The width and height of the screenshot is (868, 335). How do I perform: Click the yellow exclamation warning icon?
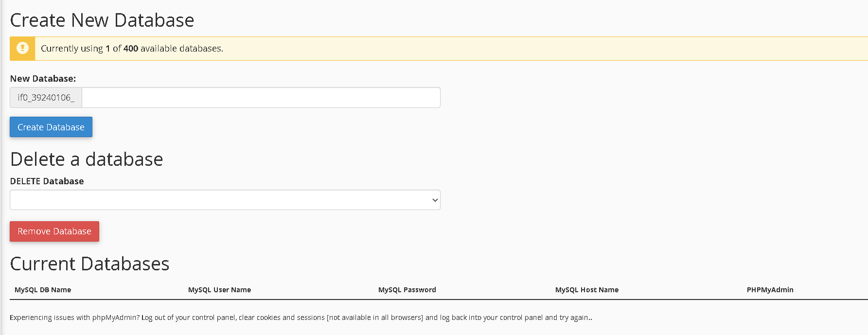click(22, 48)
